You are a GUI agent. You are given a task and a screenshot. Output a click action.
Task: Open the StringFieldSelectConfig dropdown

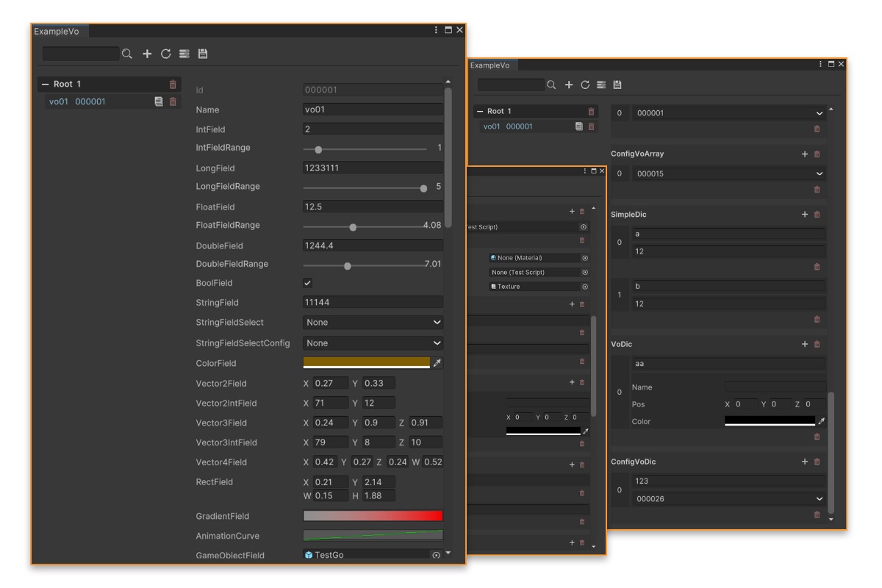[x=373, y=343]
